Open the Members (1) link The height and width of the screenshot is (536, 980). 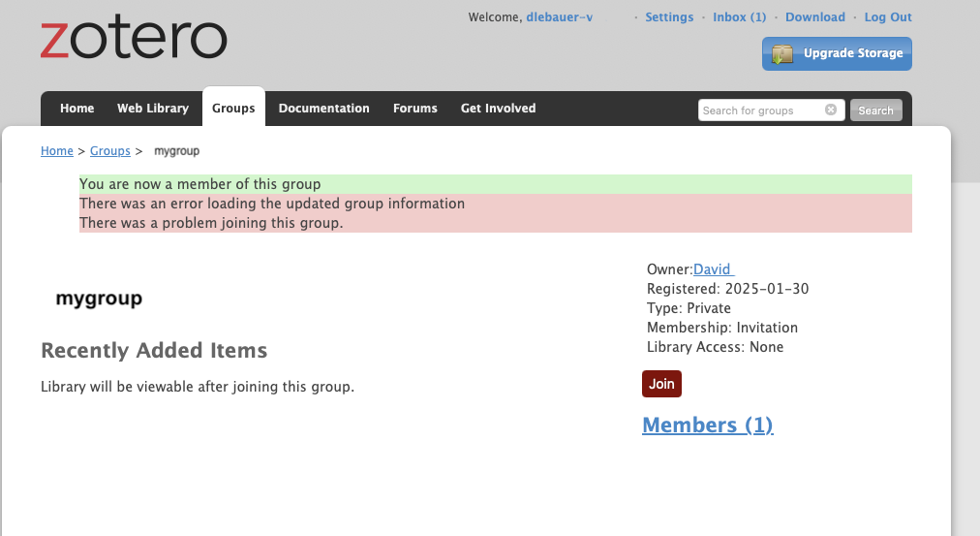pos(708,425)
